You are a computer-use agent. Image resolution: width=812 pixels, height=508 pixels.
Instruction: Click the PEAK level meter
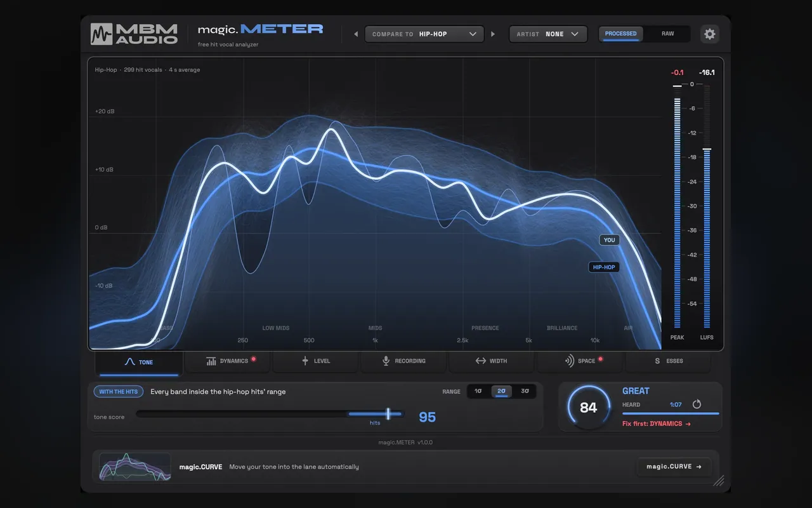[678, 206]
